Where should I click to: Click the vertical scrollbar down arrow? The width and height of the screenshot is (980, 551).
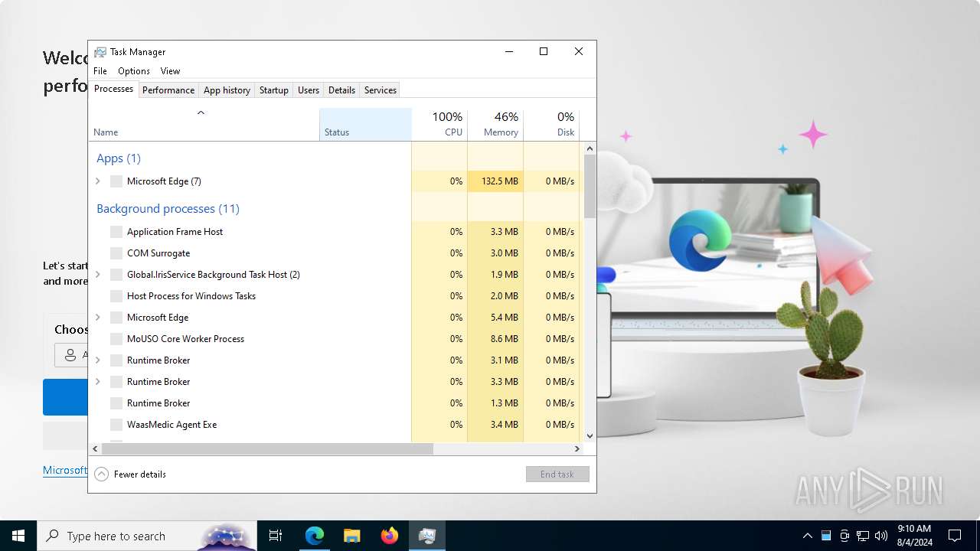[590, 436]
